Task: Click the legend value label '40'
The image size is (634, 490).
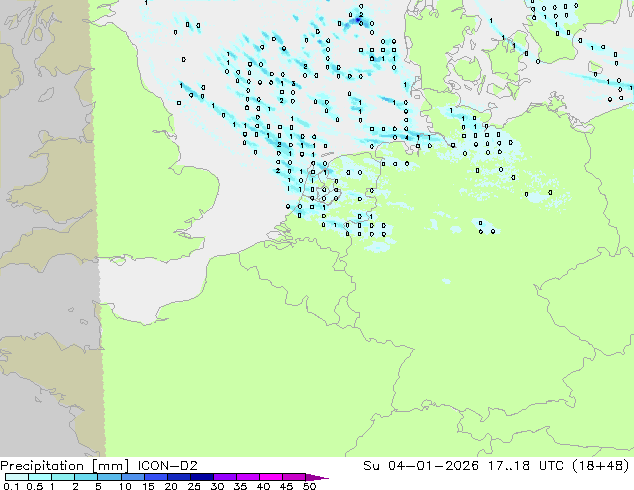Action: pyautogui.click(x=263, y=486)
